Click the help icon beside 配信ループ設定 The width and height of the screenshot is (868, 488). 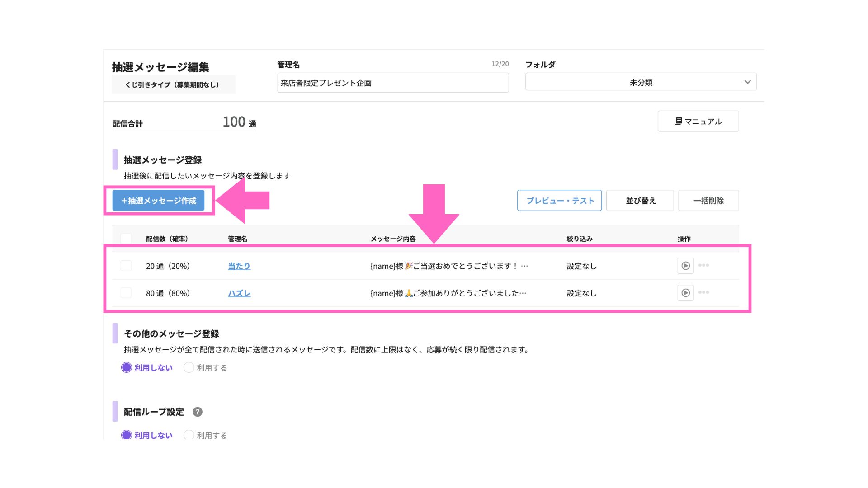click(x=198, y=412)
